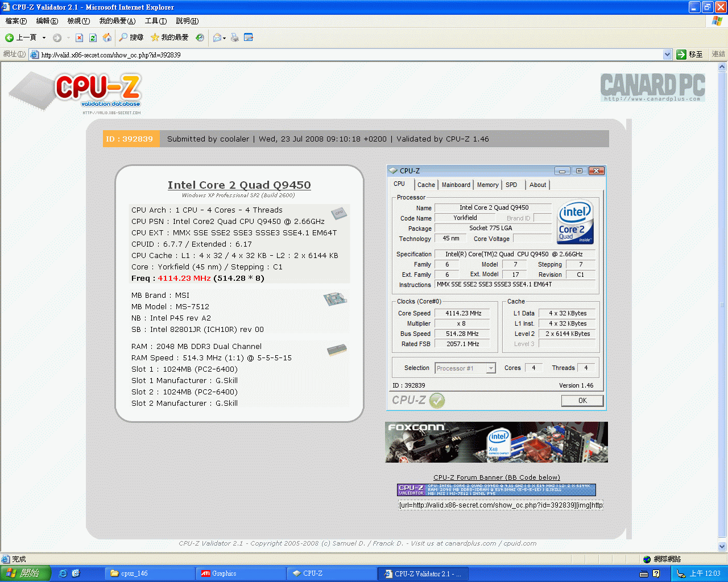The width and height of the screenshot is (728, 582).
Task: Open the 搜尋 search toolbar button
Action: (x=131, y=38)
